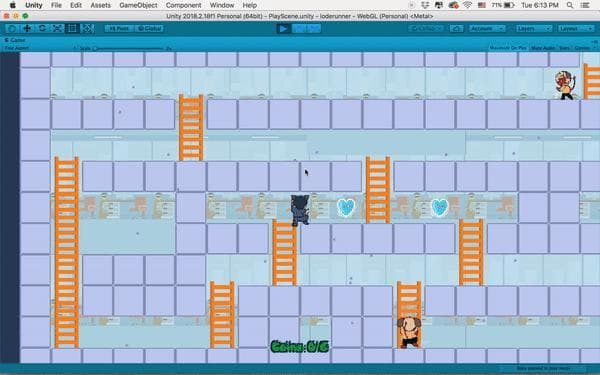Open the Unity application menu
600x375 pixels.
34,5
